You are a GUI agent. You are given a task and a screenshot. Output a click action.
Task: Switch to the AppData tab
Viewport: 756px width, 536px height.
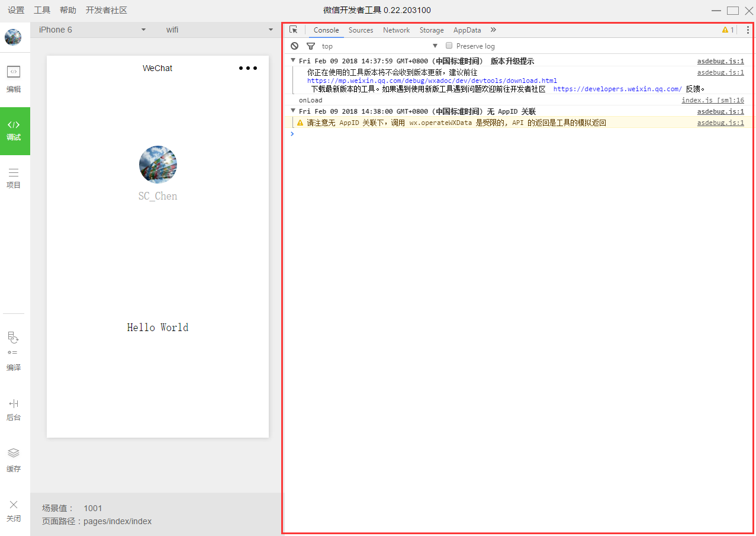click(x=467, y=30)
